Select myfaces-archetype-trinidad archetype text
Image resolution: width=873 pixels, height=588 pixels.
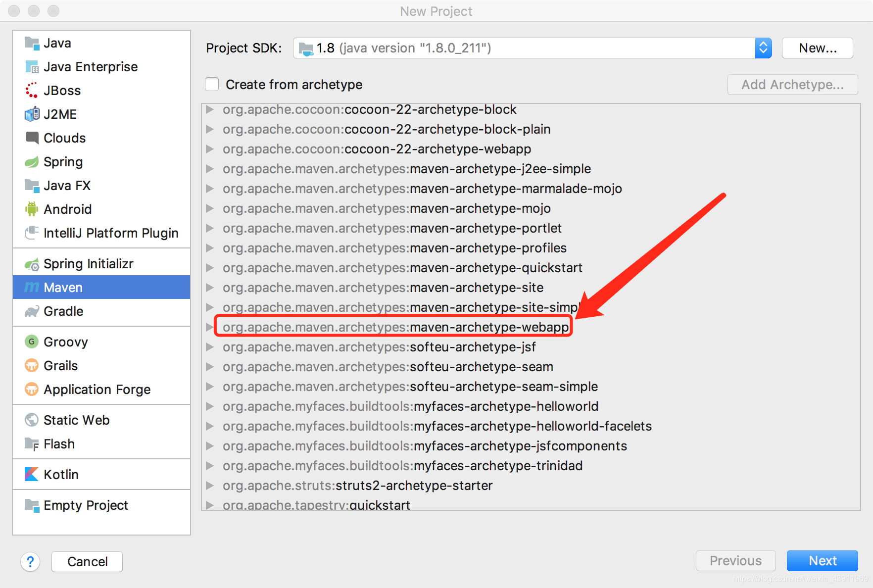click(402, 466)
